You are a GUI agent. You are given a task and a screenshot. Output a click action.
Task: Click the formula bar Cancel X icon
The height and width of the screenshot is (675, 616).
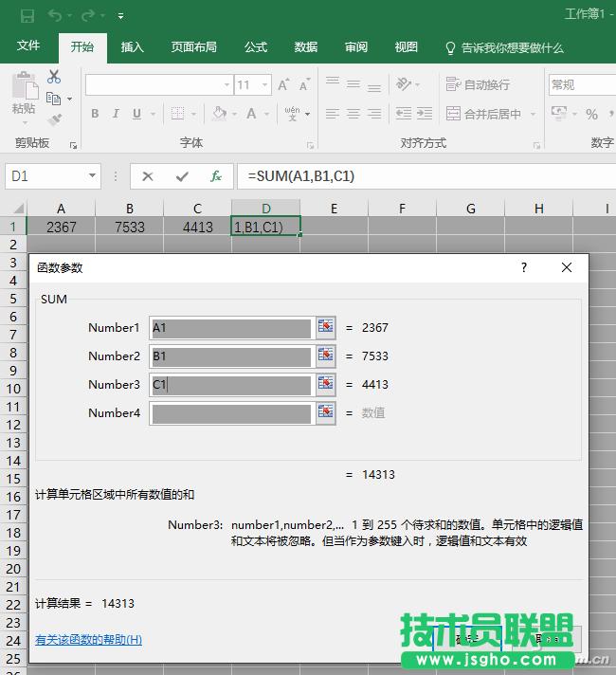coord(147,176)
